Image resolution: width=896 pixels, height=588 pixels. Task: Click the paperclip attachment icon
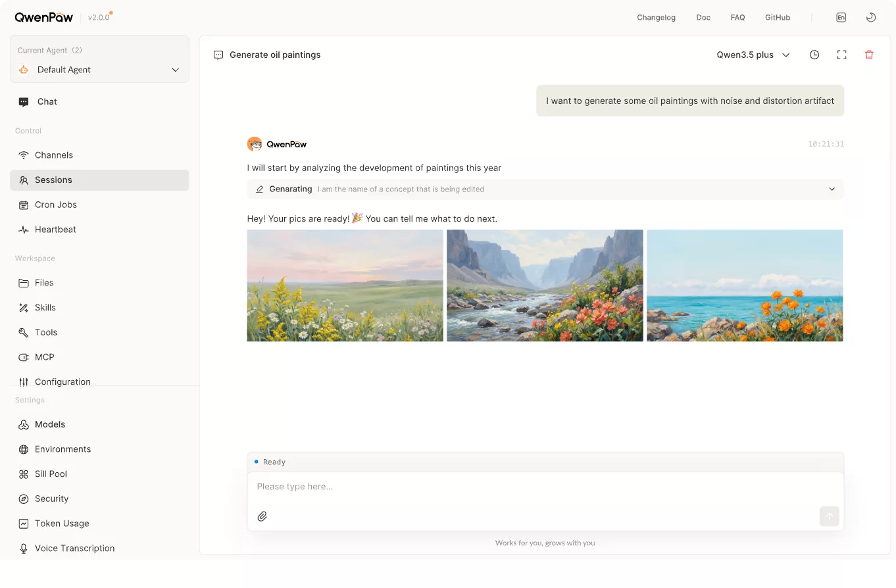(x=262, y=516)
